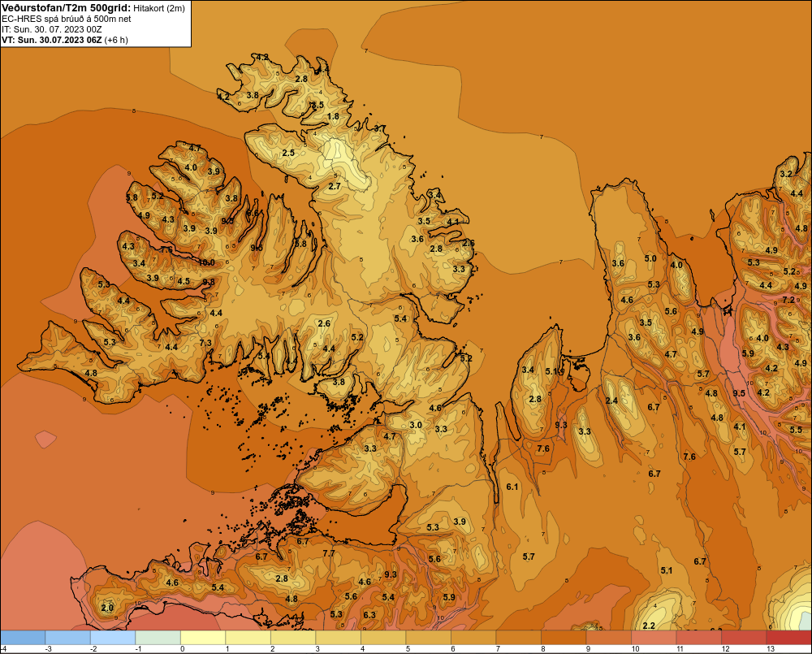Click the '9.8' temperature value on the map
Screen dimensions: 812x654
click(208, 283)
